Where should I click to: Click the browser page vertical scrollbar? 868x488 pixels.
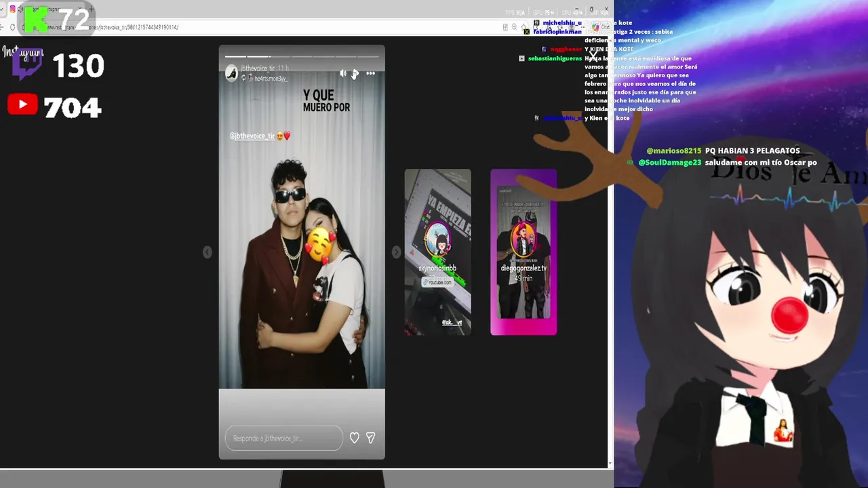tap(610, 251)
